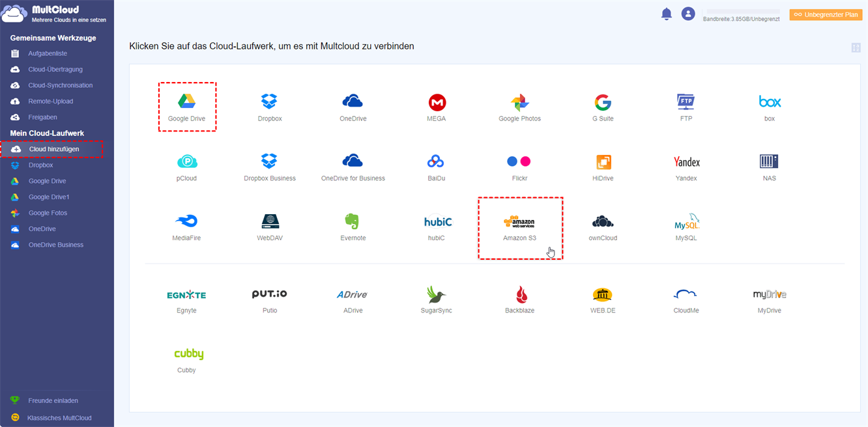
Task: Open the notifications bell icon
Action: 666,14
